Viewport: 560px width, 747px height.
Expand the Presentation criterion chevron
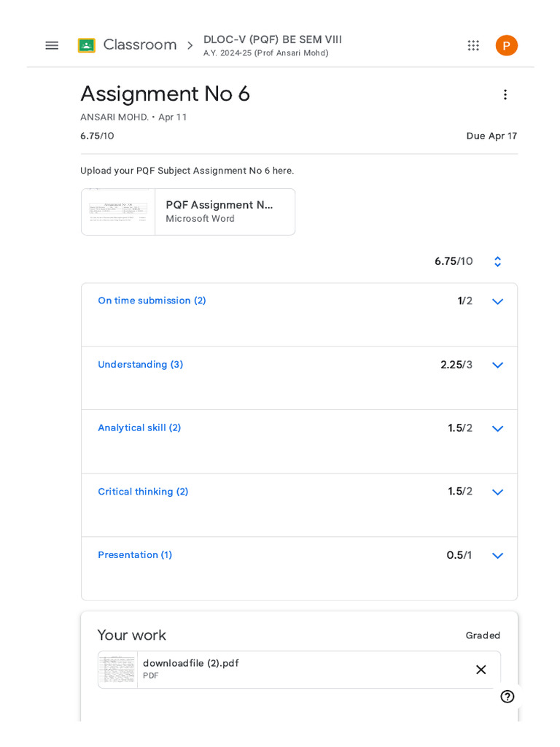click(498, 556)
